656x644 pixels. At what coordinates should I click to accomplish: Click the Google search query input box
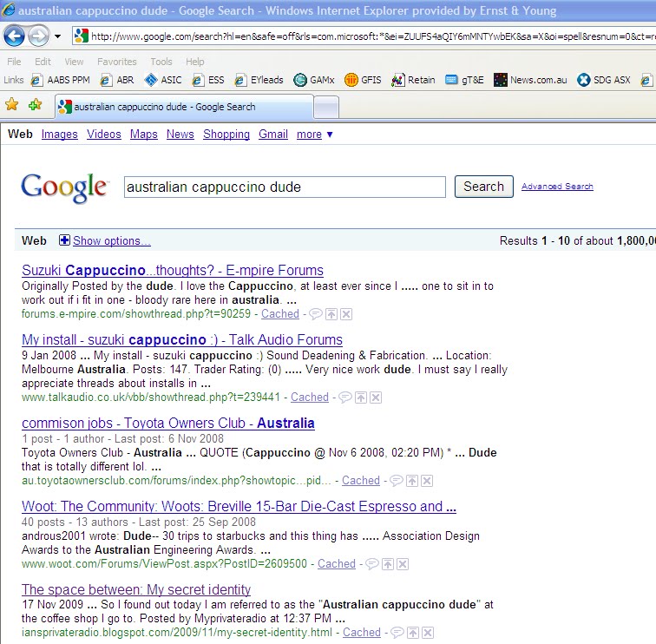pyautogui.click(x=285, y=187)
